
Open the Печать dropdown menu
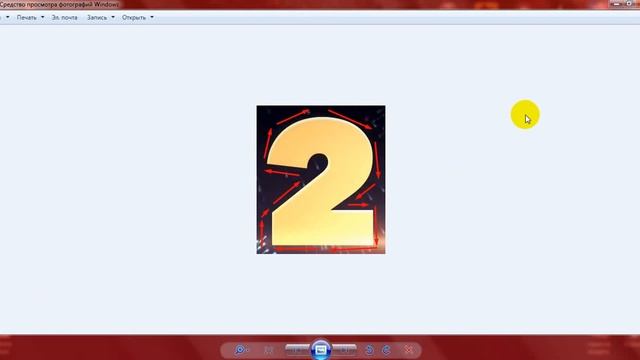coord(30,18)
